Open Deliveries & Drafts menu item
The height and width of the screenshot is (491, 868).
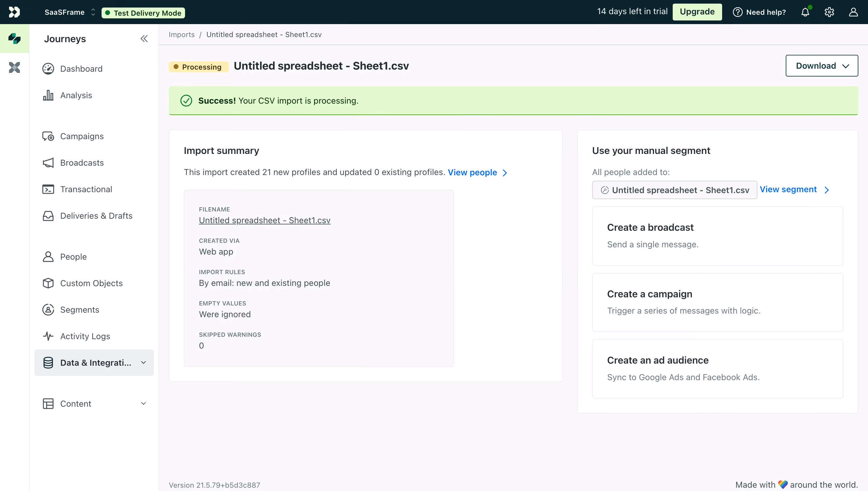click(x=94, y=216)
